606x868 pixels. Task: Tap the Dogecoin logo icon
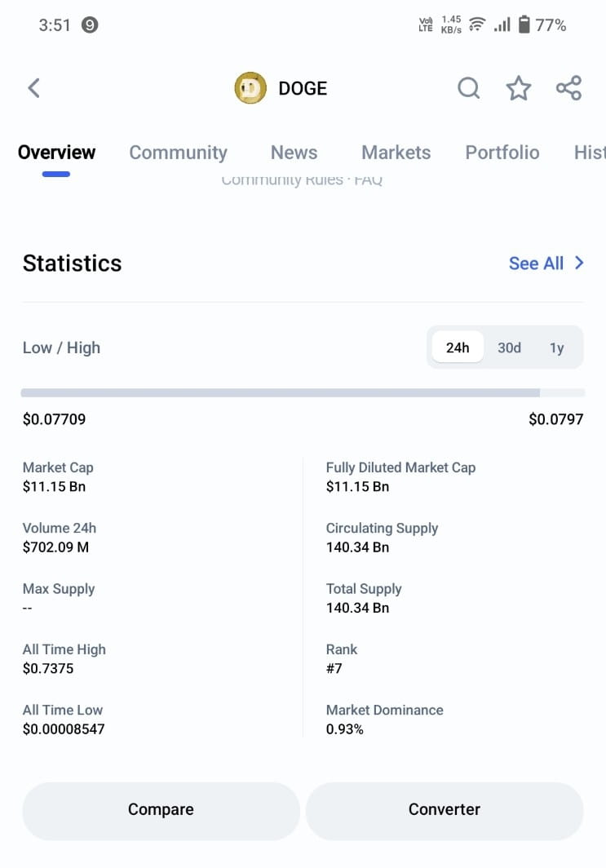click(x=250, y=88)
